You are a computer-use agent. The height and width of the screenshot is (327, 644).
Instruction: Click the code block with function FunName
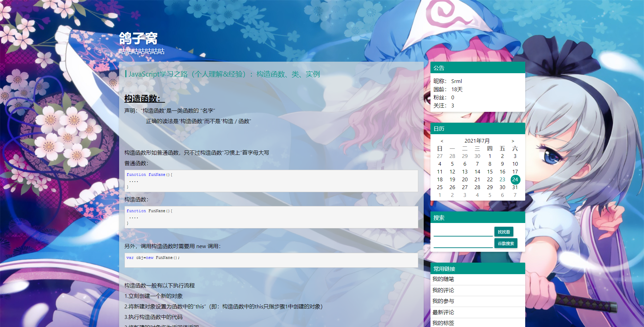tap(271, 217)
